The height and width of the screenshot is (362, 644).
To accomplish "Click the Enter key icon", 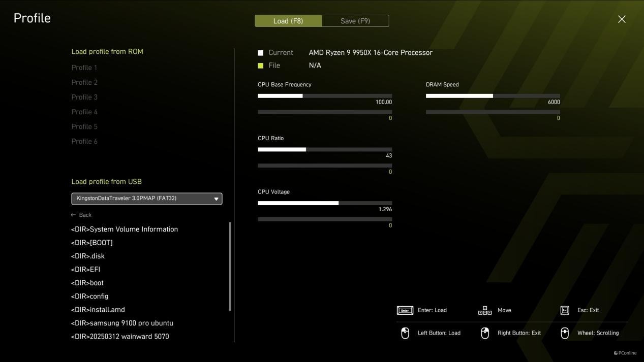I will (405, 310).
